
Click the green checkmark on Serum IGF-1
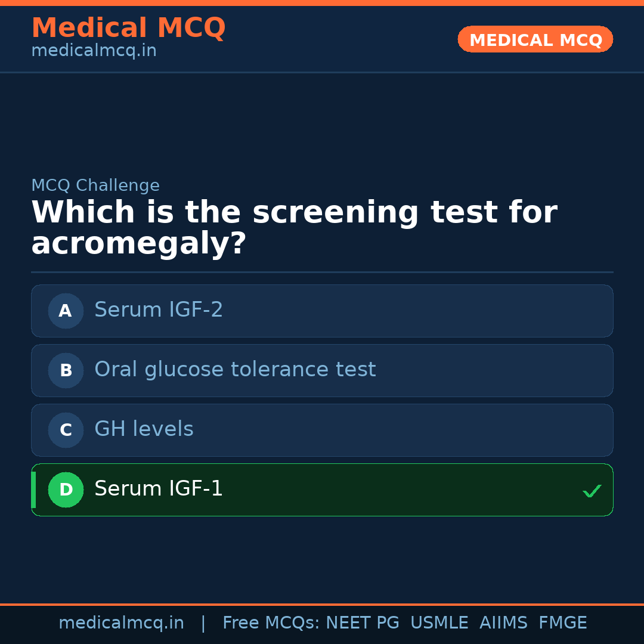(592, 491)
